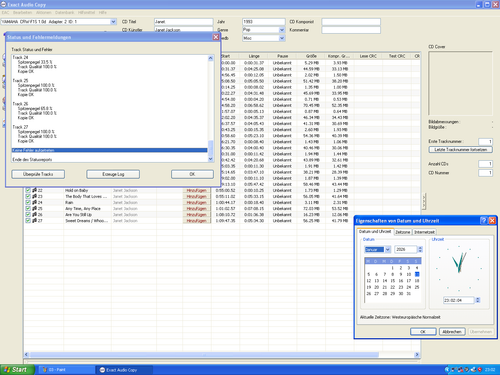Switch to the Zeitzone tab
The image size is (500, 375).
click(x=403, y=232)
